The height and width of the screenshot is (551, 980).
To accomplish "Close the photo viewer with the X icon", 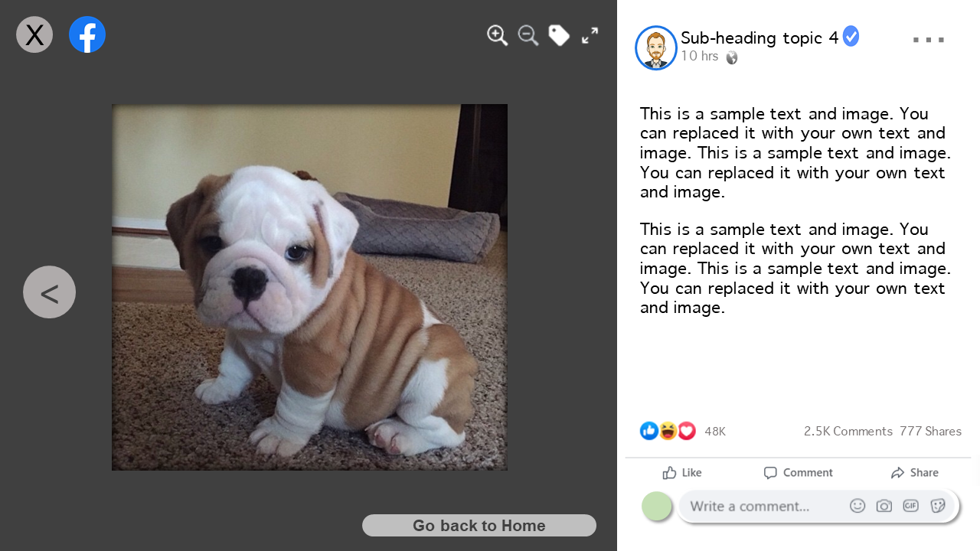I will [x=34, y=34].
